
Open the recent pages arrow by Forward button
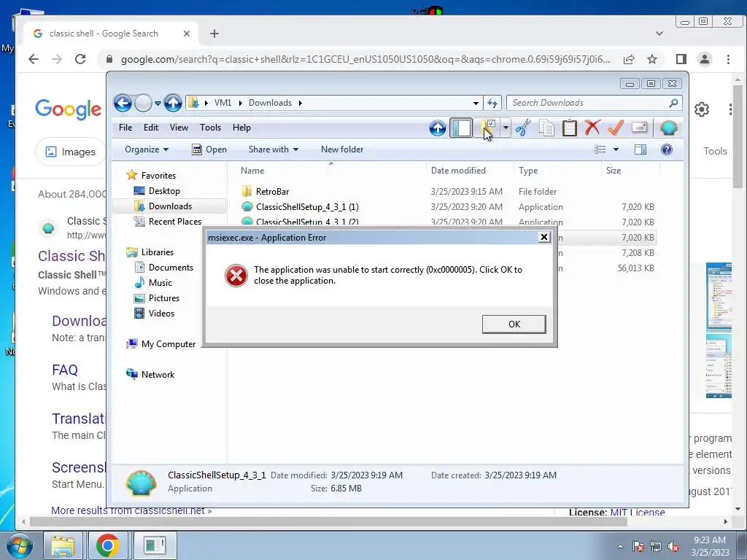(x=158, y=103)
